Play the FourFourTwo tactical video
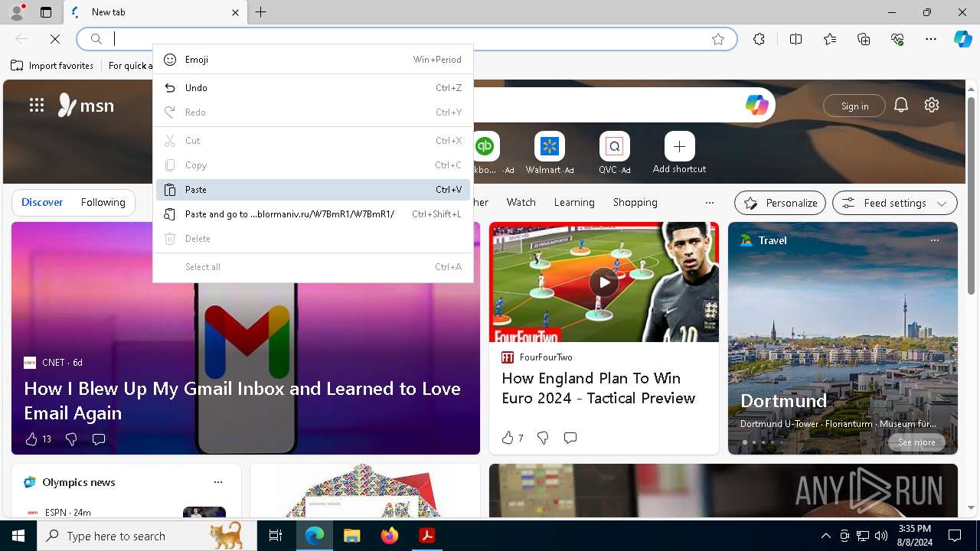 [604, 282]
